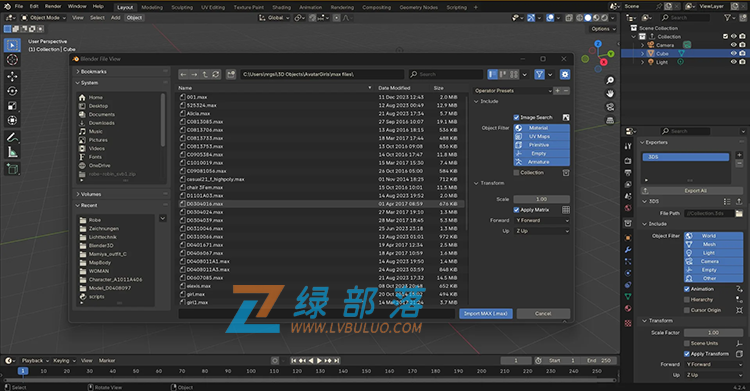Switch file browser to thumbnail view
The width and height of the screenshot is (750, 391).
[514, 74]
